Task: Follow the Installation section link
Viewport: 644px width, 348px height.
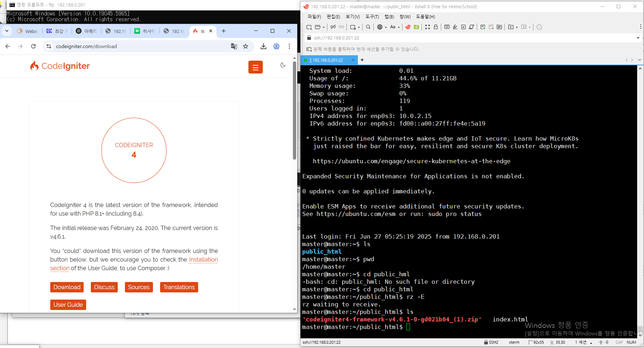Action: [x=203, y=259]
